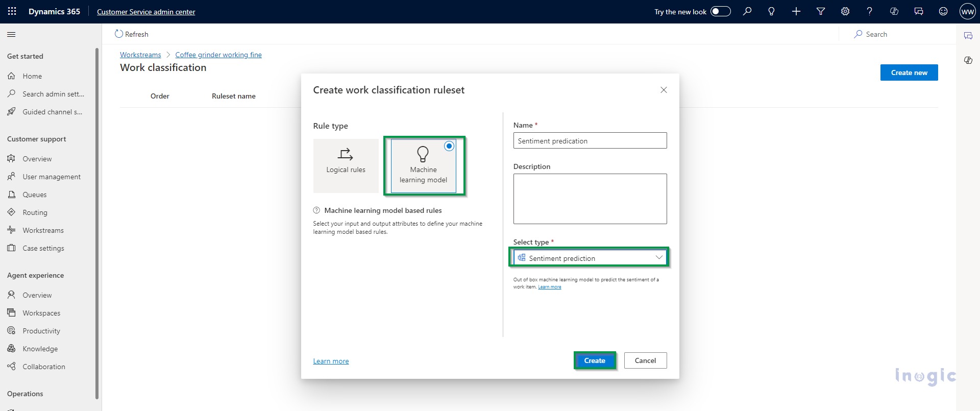Viewport: 980px width, 411px height.
Task: Select the Machine learning model rule type
Action: tap(423, 166)
